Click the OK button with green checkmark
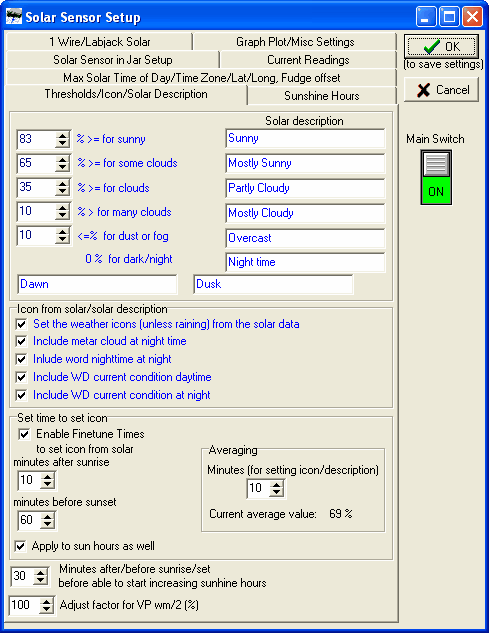Screen dimensions: 489x633 click(441, 46)
